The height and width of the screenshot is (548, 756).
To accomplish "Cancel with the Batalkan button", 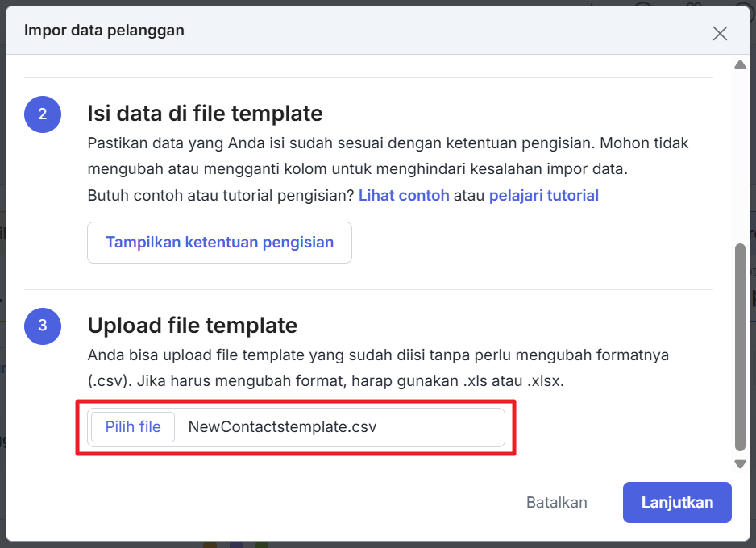I will [556, 502].
